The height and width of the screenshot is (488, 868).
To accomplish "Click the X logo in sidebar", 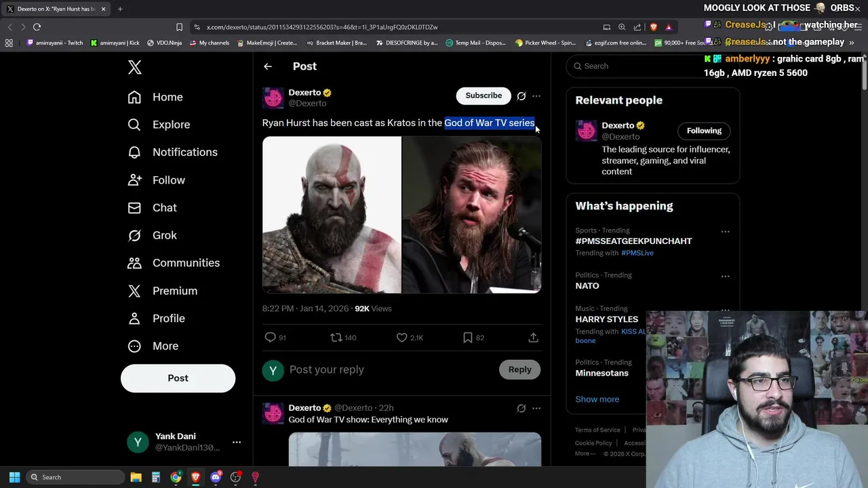I will pos(134,67).
